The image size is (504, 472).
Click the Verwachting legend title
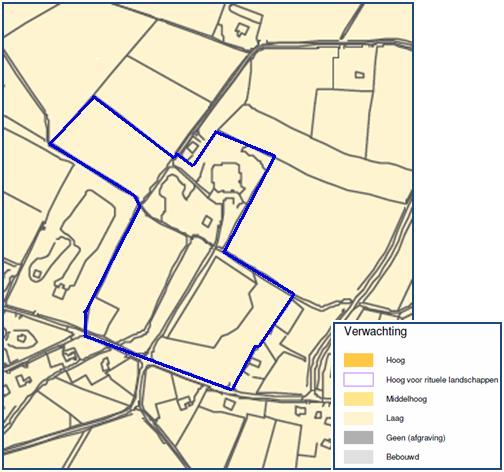375,332
